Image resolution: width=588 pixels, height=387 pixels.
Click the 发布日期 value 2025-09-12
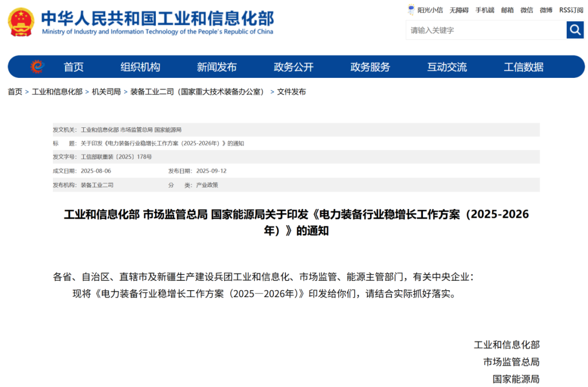tap(211, 171)
